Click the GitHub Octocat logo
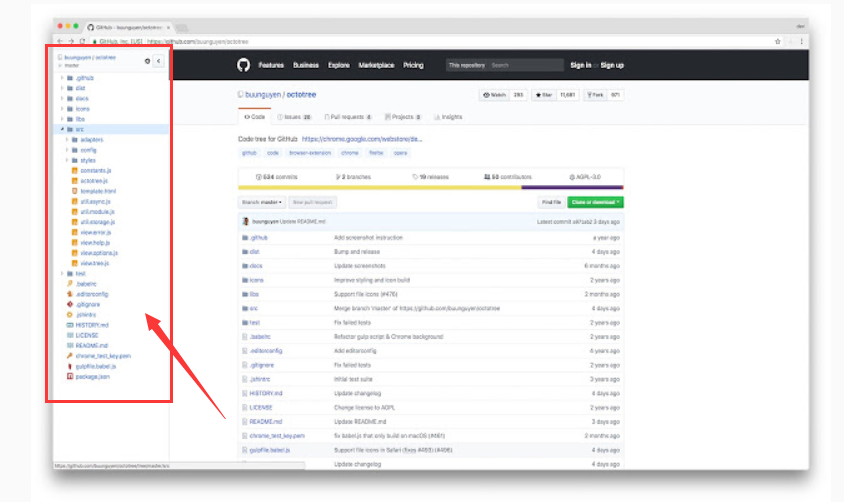 click(x=243, y=65)
